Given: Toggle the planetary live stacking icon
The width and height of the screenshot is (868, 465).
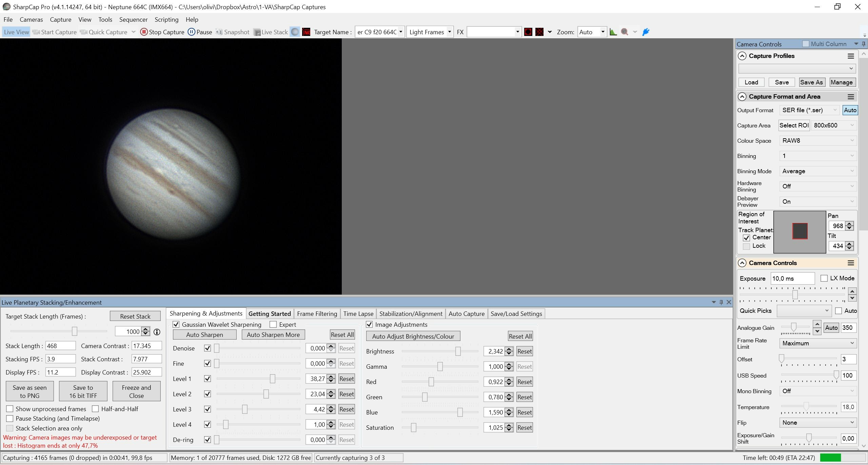Looking at the screenshot, I should [x=295, y=32].
